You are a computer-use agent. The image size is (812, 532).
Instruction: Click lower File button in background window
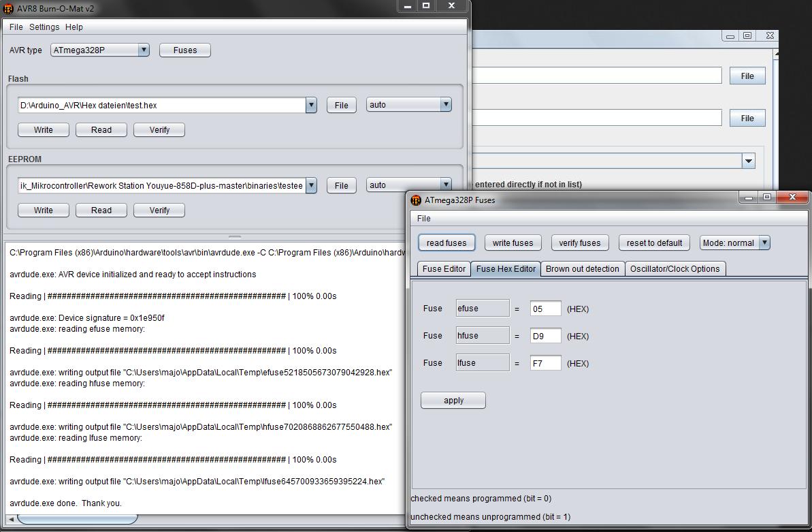pos(747,119)
